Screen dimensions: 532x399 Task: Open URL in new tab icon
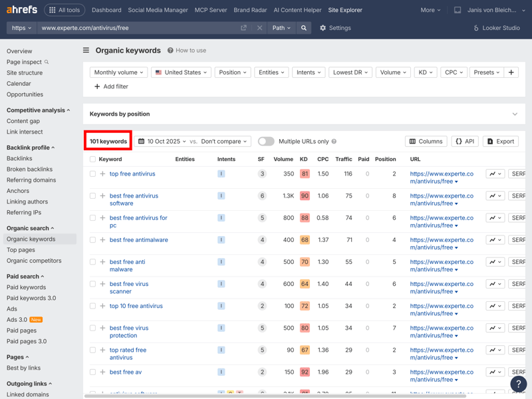(x=243, y=28)
